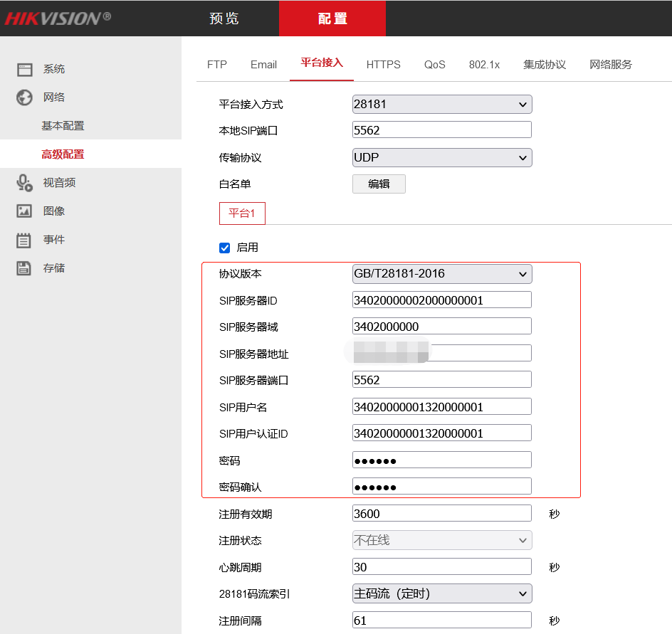This screenshot has width=672, height=634.
Task: Click the 网络 globe icon in sidebar
Action: coord(24,97)
